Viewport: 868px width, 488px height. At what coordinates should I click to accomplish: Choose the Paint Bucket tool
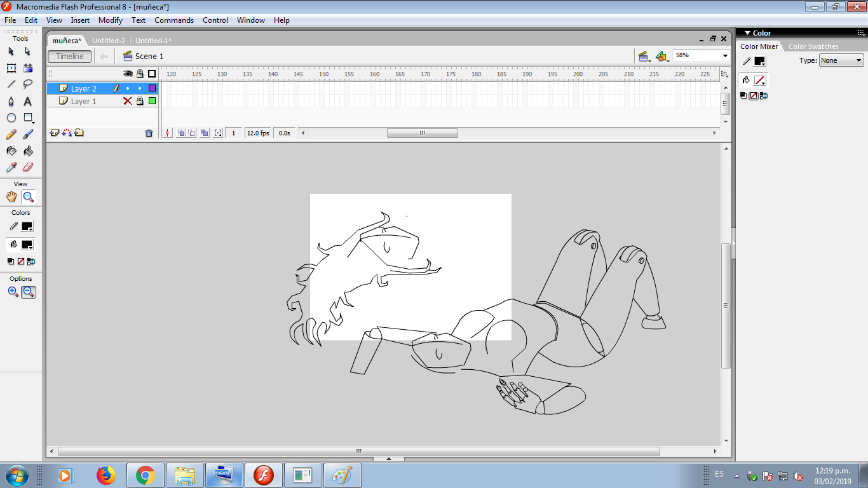[x=28, y=151]
